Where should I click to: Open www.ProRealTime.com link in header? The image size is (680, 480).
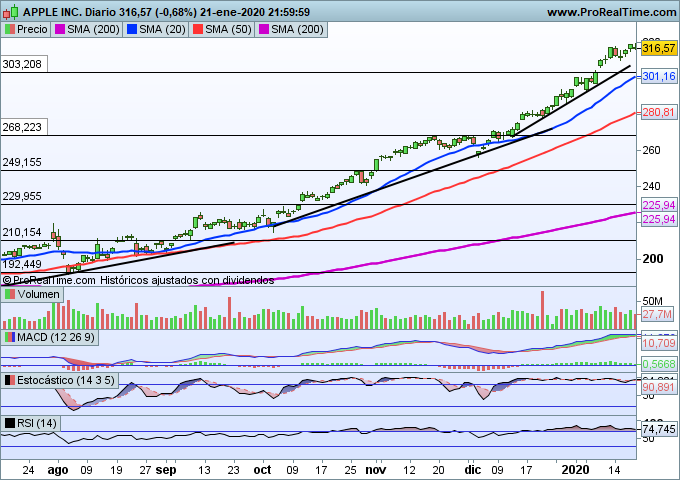[611, 12]
